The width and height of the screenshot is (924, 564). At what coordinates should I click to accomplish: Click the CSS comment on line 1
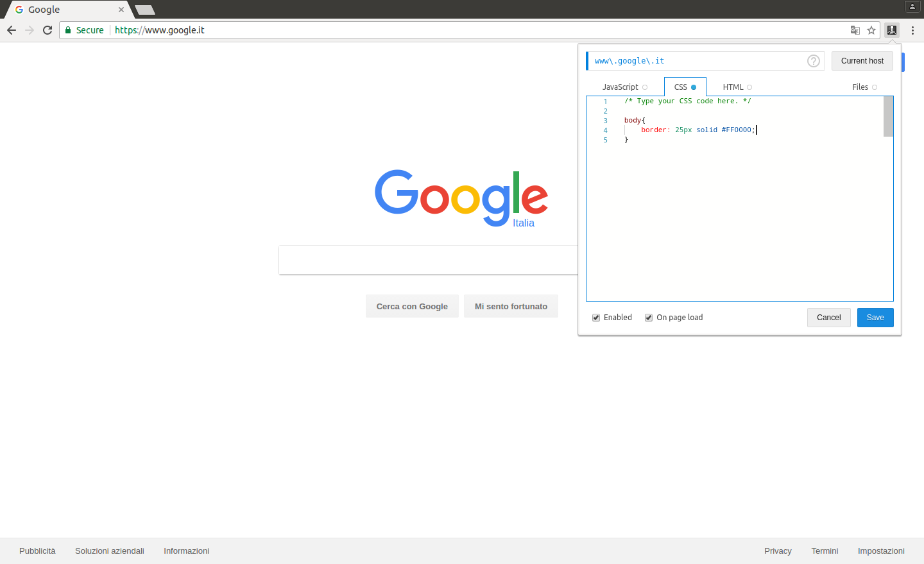click(x=687, y=101)
